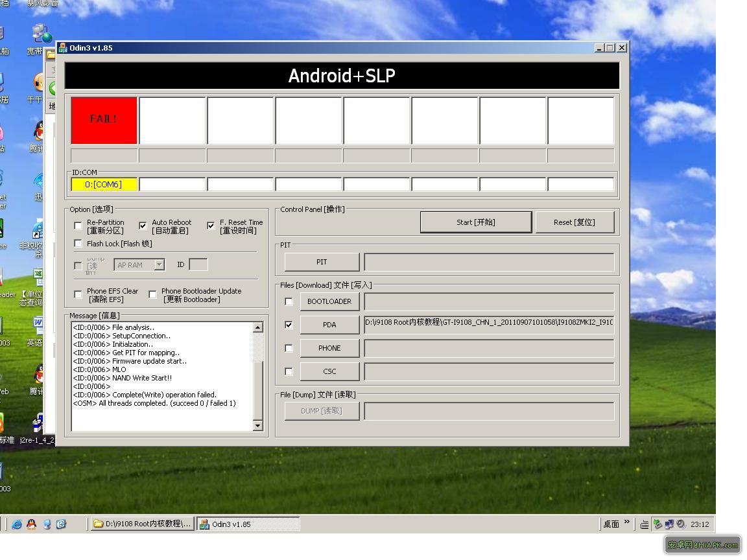The height and width of the screenshot is (560, 747).
Task: Check the CSC file checkbox
Action: click(x=289, y=371)
